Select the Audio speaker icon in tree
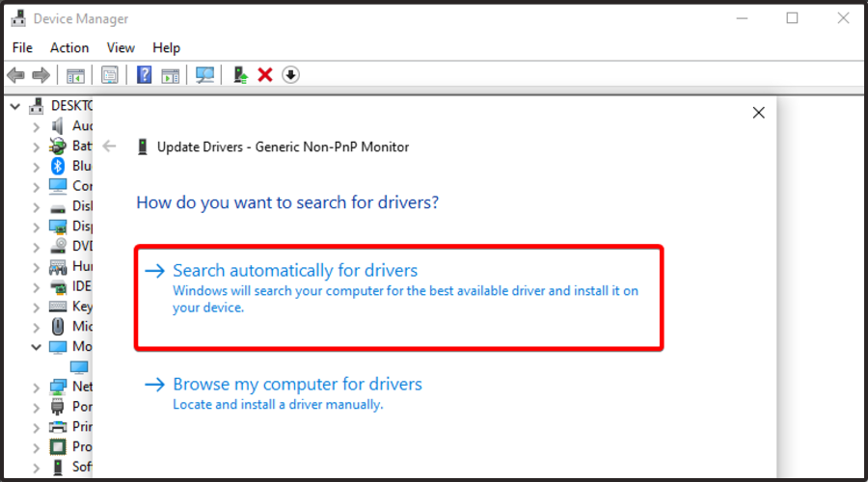The height and width of the screenshot is (482, 868). [x=58, y=126]
